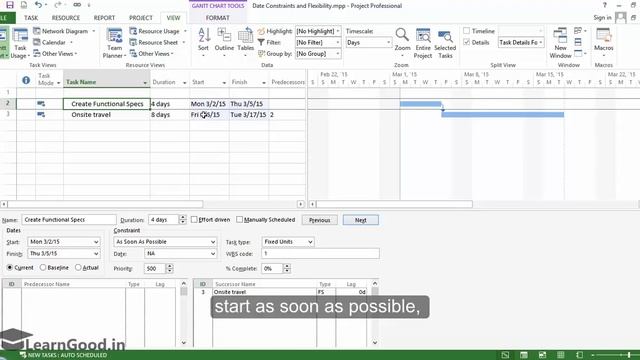Select the Current radio button
Image resolution: width=640 pixels, height=360 pixels.
(x=10, y=268)
